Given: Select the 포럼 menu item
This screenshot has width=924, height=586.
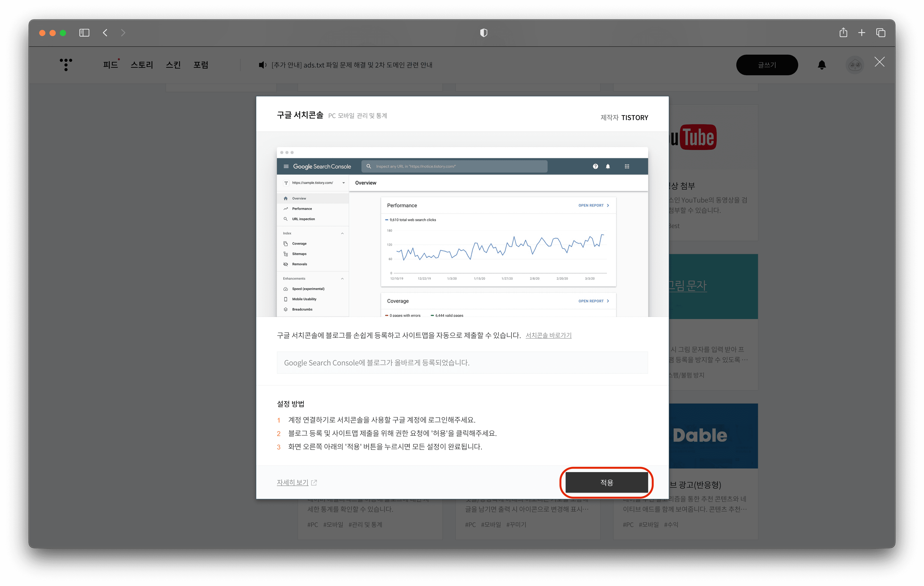Looking at the screenshot, I should (201, 65).
